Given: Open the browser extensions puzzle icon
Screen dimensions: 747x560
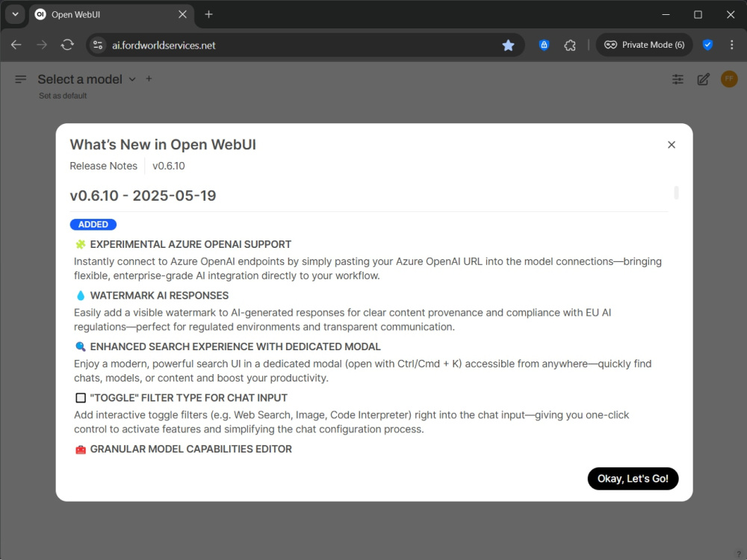Looking at the screenshot, I should tap(570, 46).
